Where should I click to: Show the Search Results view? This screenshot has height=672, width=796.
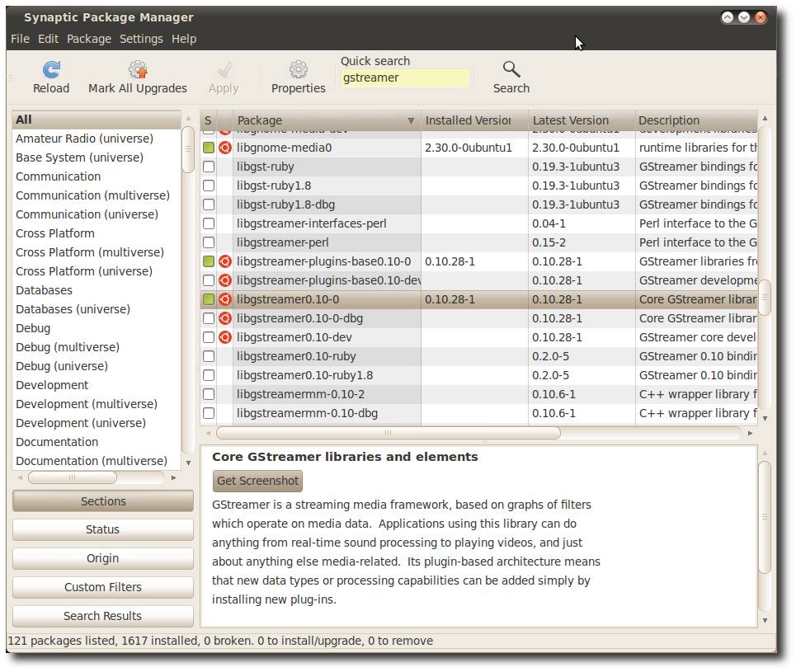click(x=103, y=616)
